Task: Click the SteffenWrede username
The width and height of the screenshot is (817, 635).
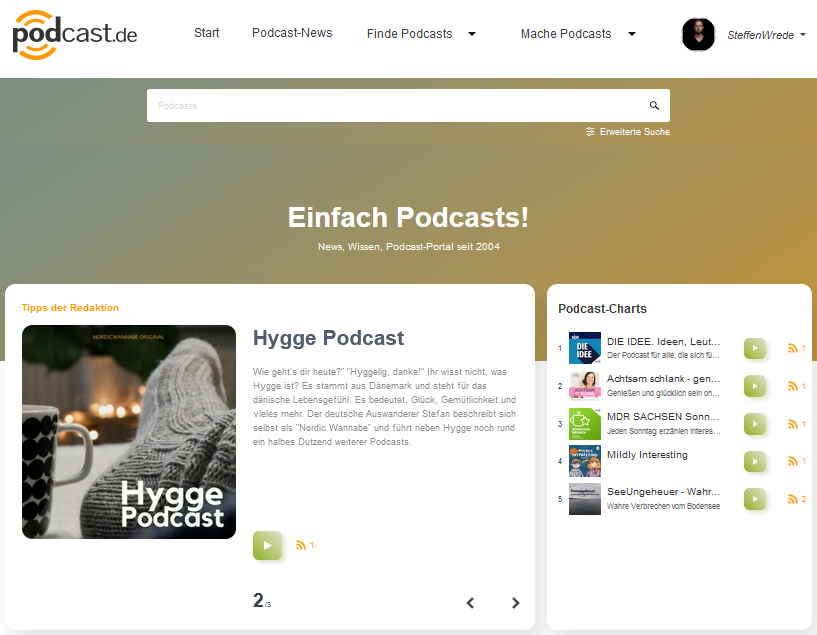Action: tap(761, 35)
